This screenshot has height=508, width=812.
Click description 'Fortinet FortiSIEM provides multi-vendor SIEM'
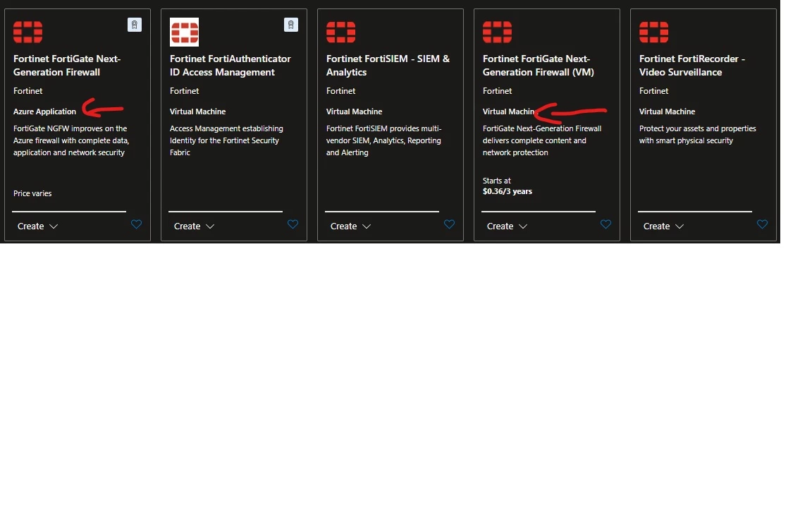[383, 140]
